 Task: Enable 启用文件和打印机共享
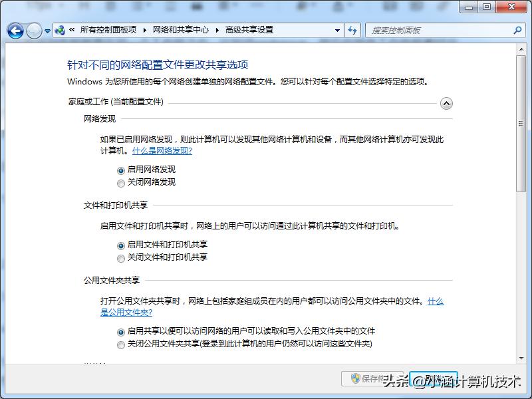[121, 246]
